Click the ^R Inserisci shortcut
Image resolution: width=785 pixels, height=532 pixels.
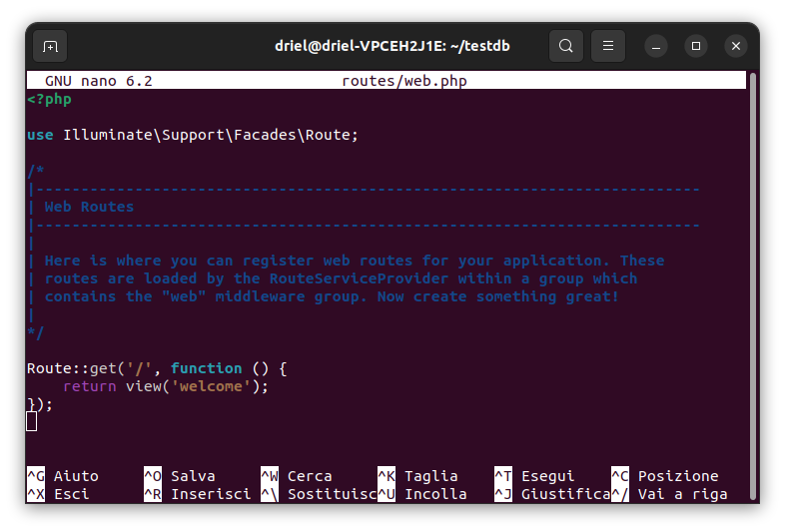[197, 494]
